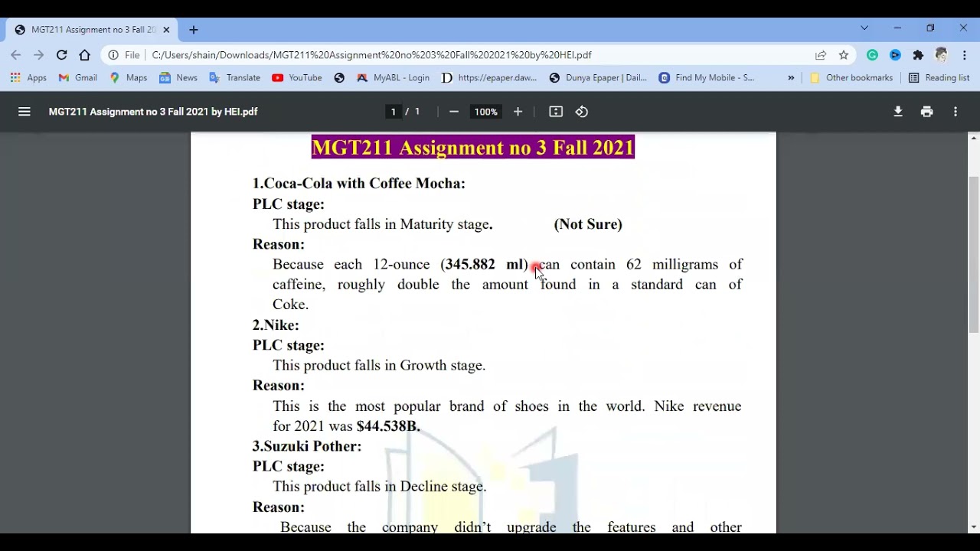Click the value '$44.538B.'
The image size is (980, 551).
pyautogui.click(x=388, y=426)
